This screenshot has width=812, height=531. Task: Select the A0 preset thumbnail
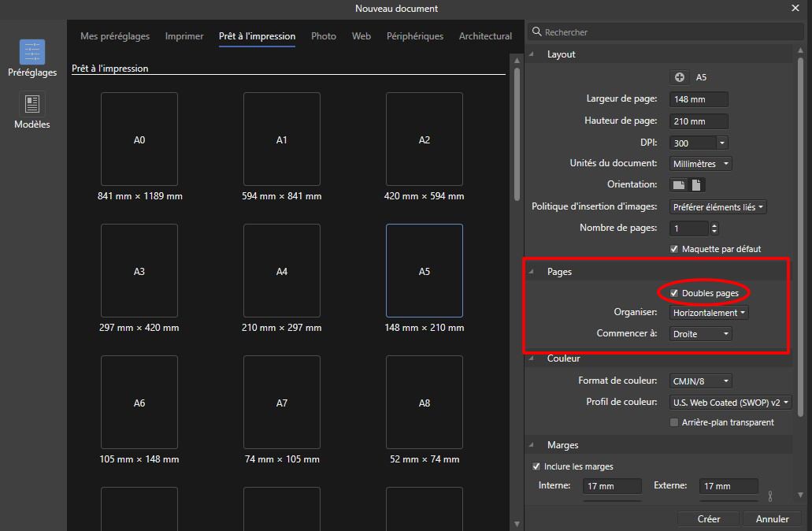pos(139,139)
